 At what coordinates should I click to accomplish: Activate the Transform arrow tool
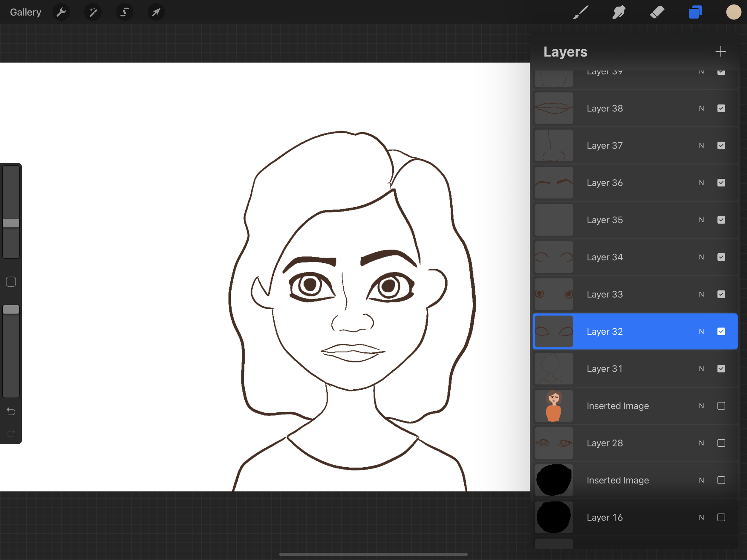(x=156, y=13)
